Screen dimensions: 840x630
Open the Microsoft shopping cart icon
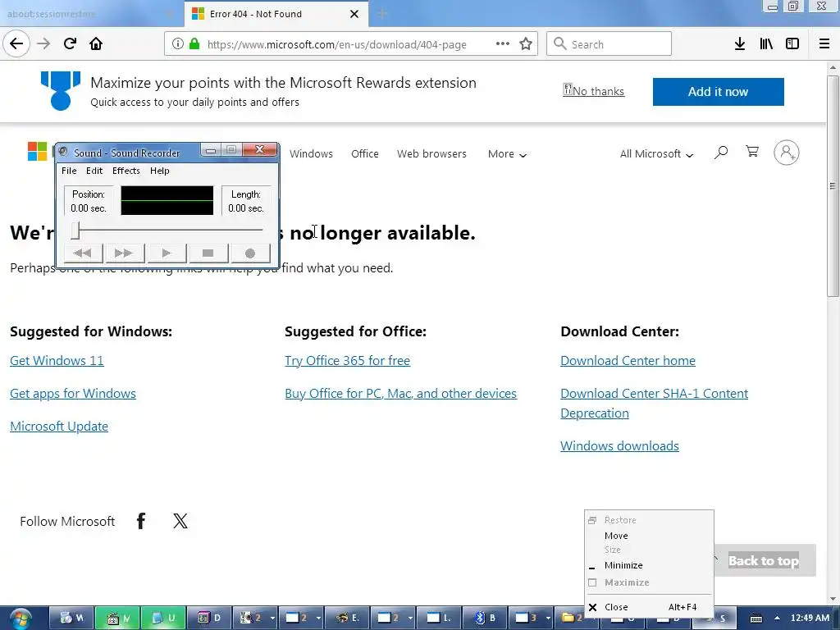coord(752,152)
